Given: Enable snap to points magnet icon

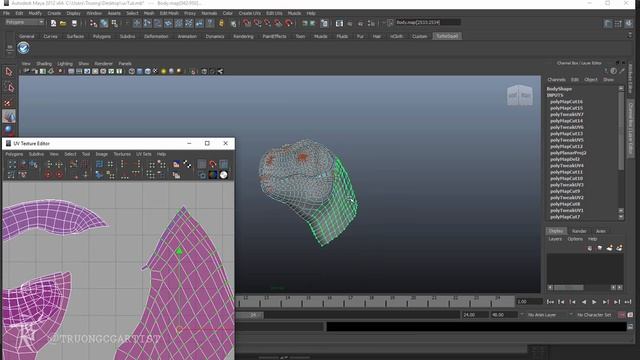Looking at the screenshot, I should point(268,24).
